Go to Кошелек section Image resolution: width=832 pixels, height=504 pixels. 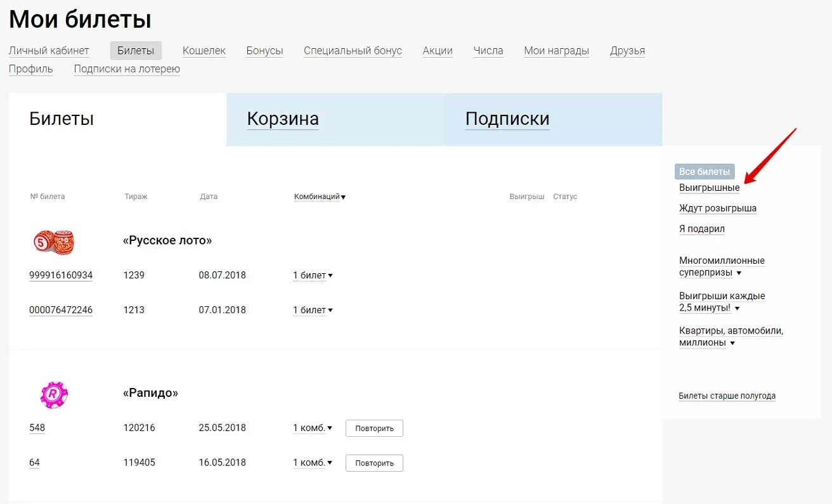pos(204,51)
